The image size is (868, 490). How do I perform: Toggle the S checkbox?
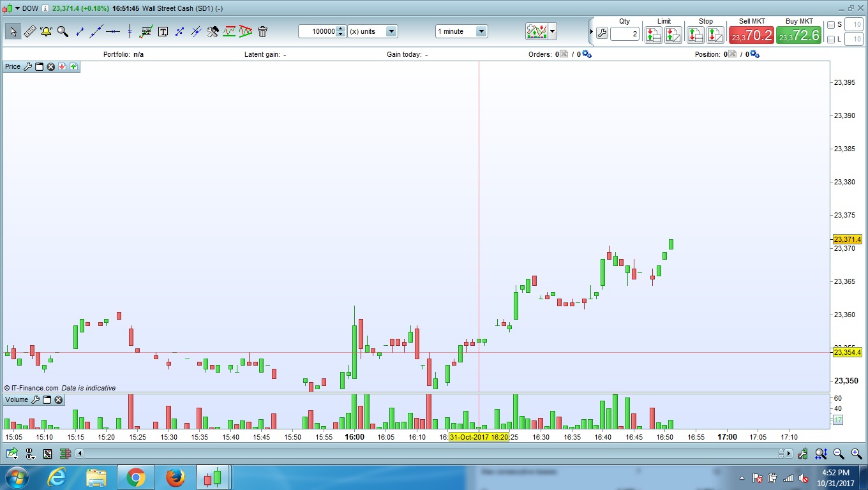click(x=830, y=25)
